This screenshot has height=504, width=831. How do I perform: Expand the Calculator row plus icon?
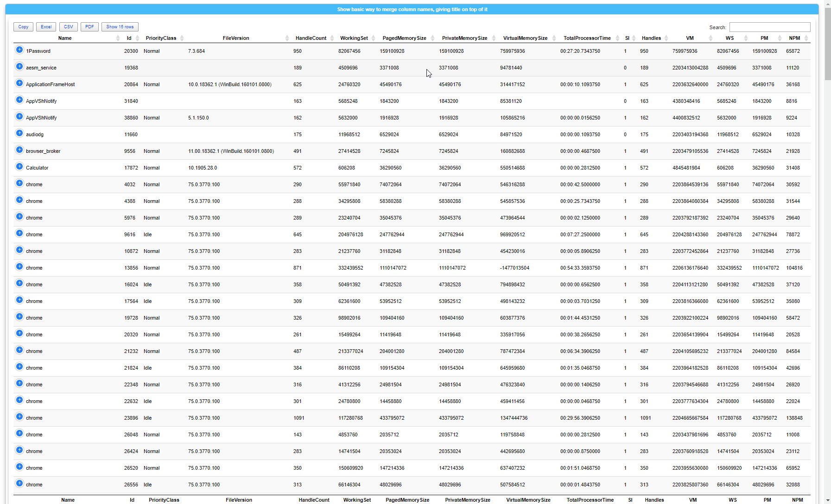click(x=19, y=167)
